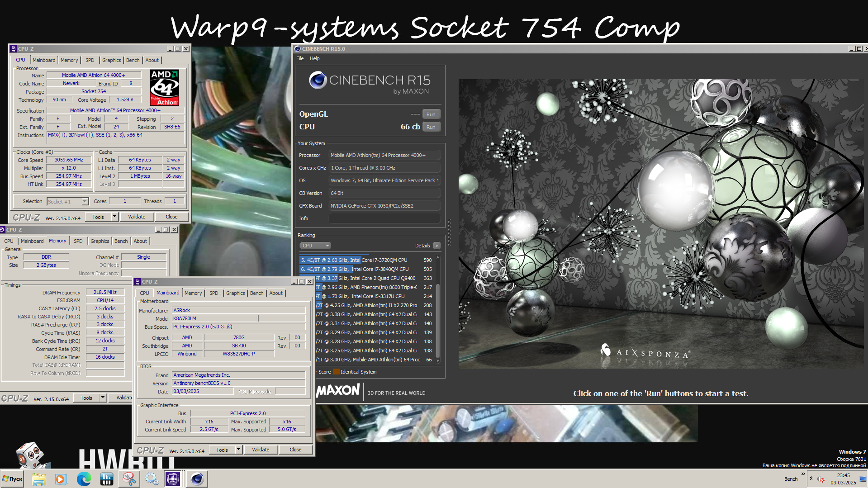Viewport: 868px width, 488px height.
Task: Click the muted volume tray icon
Action: [x=821, y=479]
